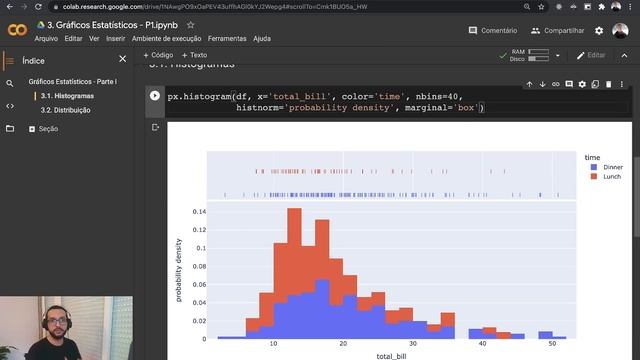Bookmark this page with star icon
Image resolution: width=640 pixels, height=360 pixels.
[541, 7]
